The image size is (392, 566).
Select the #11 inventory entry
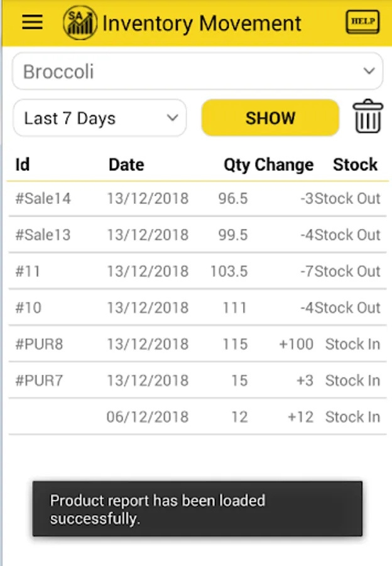coord(197,272)
